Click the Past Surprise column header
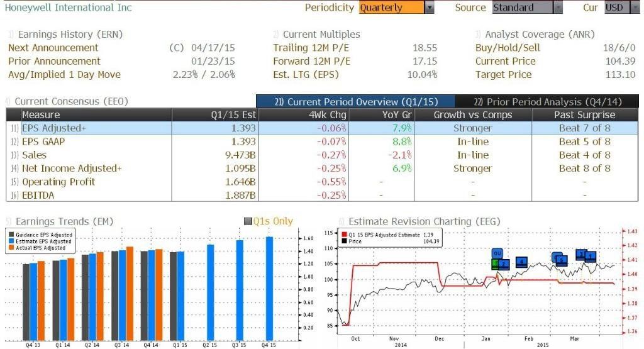The height and width of the screenshot is (349, 644). (584, 114)
